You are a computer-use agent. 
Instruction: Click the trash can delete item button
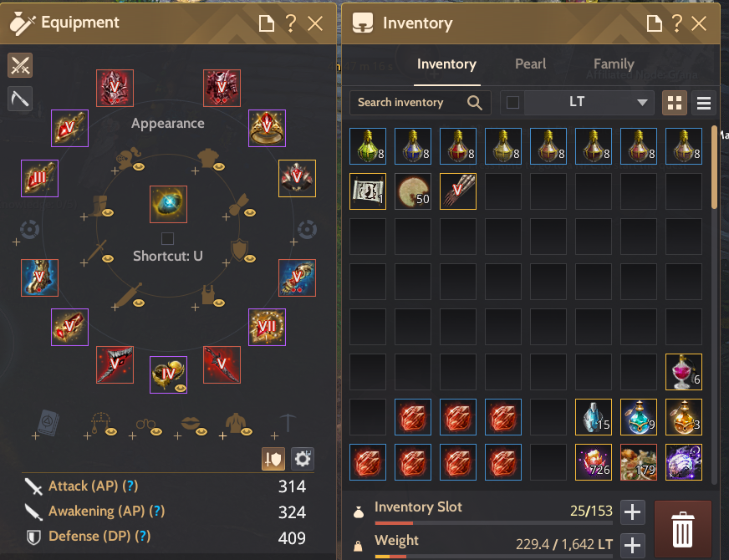pos(682,529)
